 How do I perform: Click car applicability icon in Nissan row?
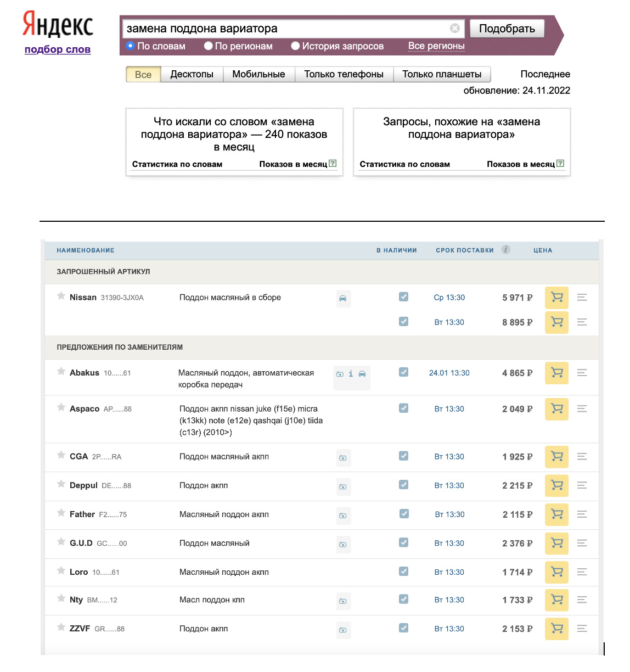[x=343, y=298]
